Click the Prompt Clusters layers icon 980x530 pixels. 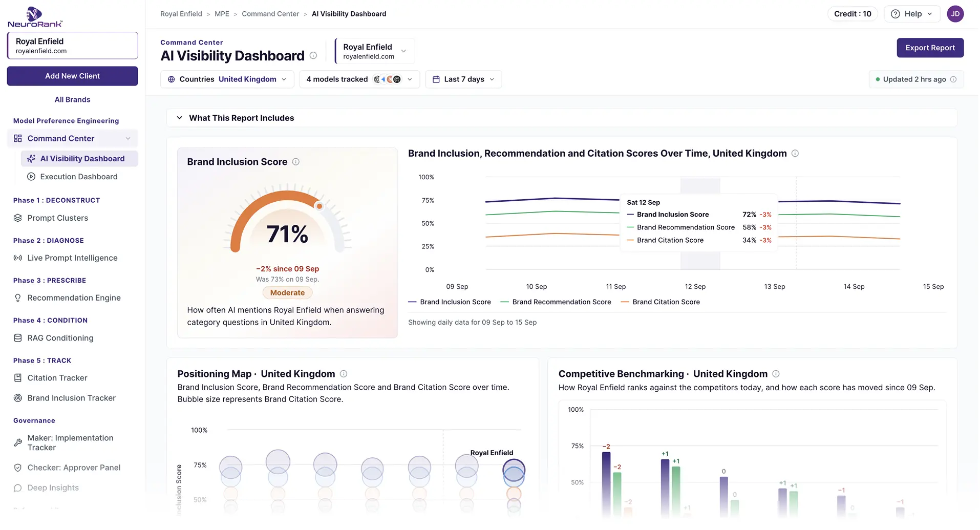coord(18,218)
